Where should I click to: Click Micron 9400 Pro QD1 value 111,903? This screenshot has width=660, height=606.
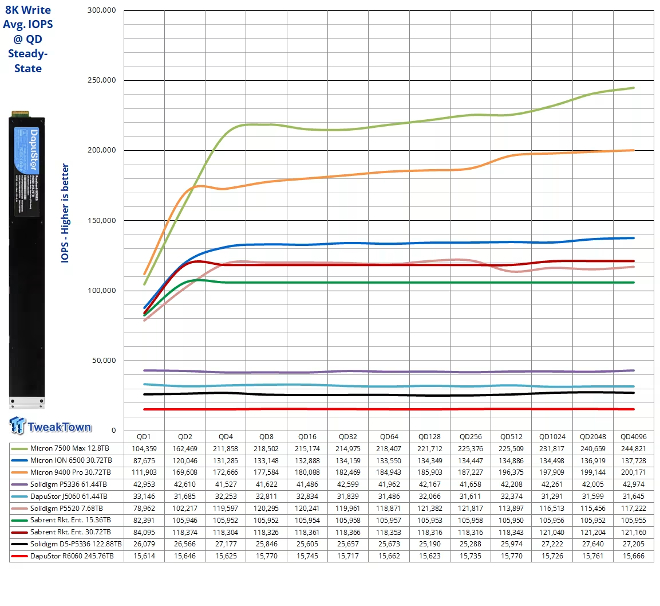(x=144, y=473)
